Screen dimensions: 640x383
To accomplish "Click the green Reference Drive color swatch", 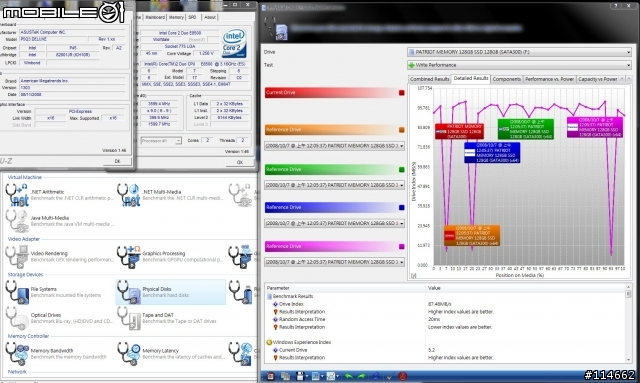I will coord(402,169).
